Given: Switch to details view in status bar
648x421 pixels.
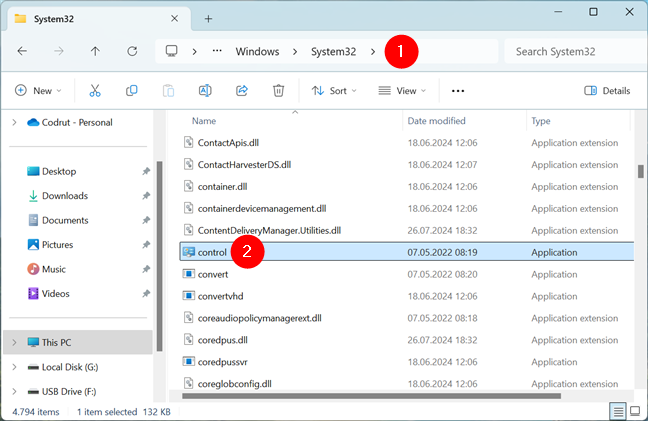Looking at the screenshot, I should [618, 411].
